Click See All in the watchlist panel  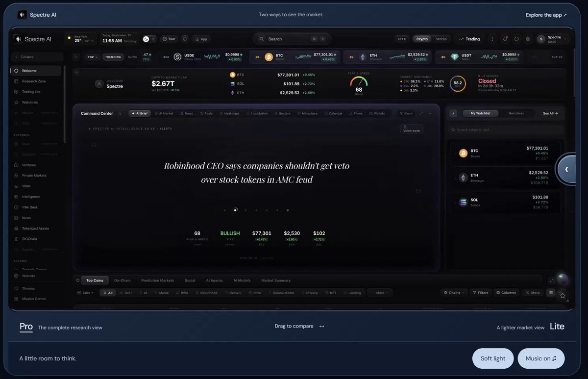(550, 113)
